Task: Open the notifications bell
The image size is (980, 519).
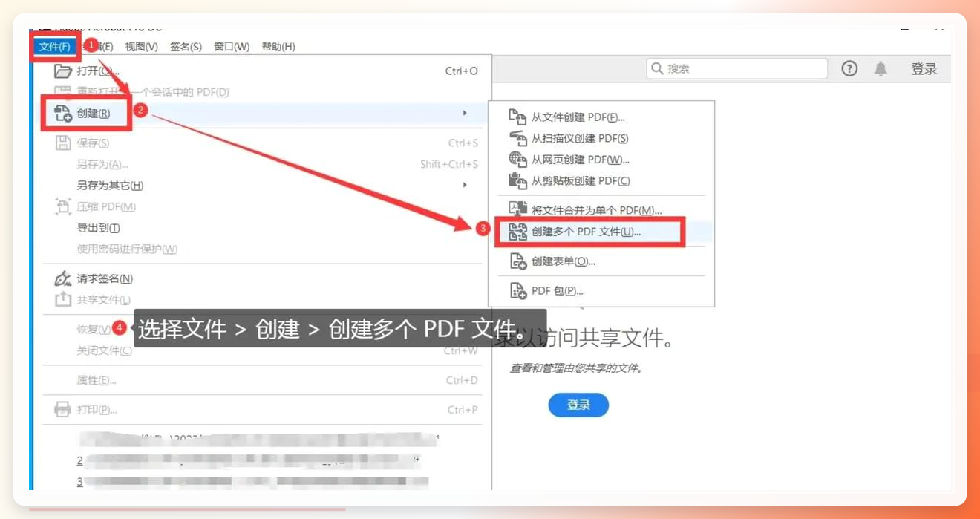Action: click(x=881, y=69)
